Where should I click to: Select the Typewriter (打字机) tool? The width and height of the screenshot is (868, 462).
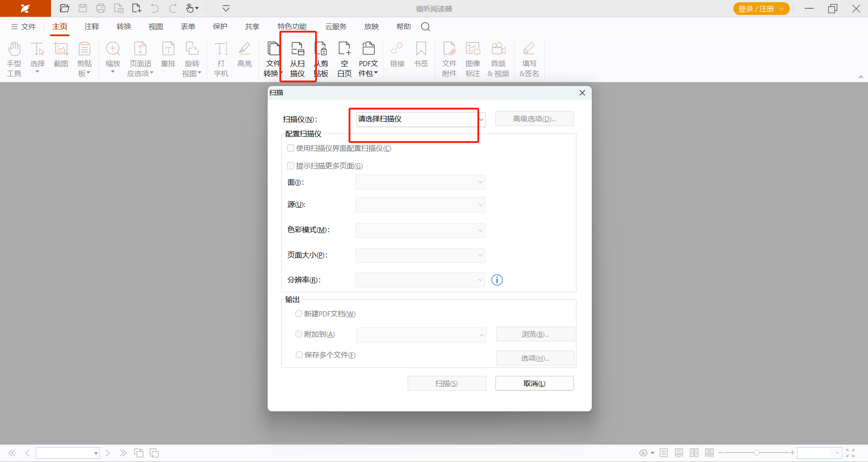221,59
